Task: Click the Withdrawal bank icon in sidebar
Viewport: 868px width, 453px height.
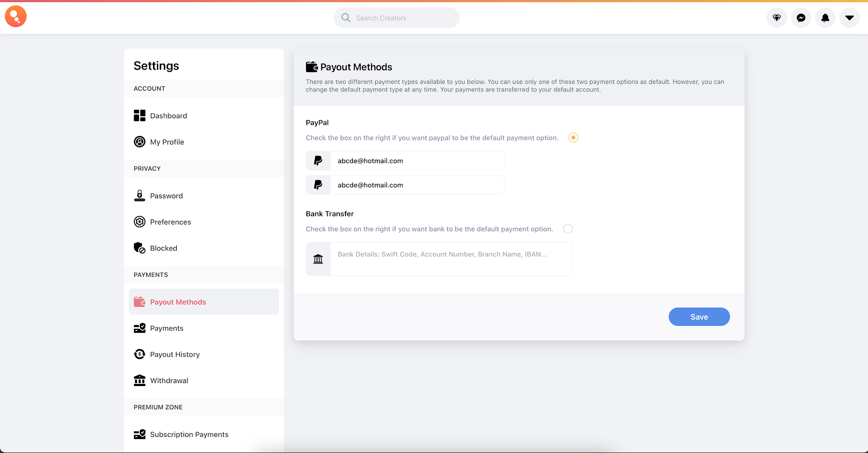Action: coord(139,380)
